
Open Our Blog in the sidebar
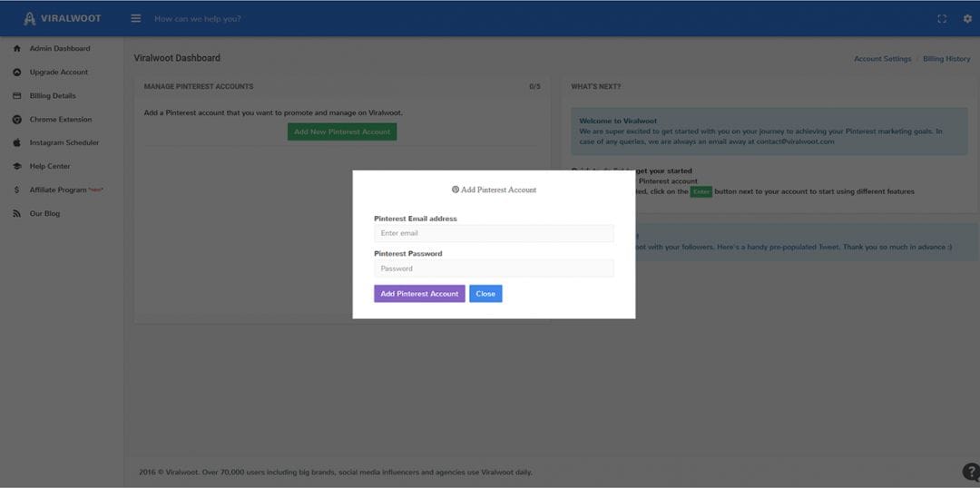point(44,214)
